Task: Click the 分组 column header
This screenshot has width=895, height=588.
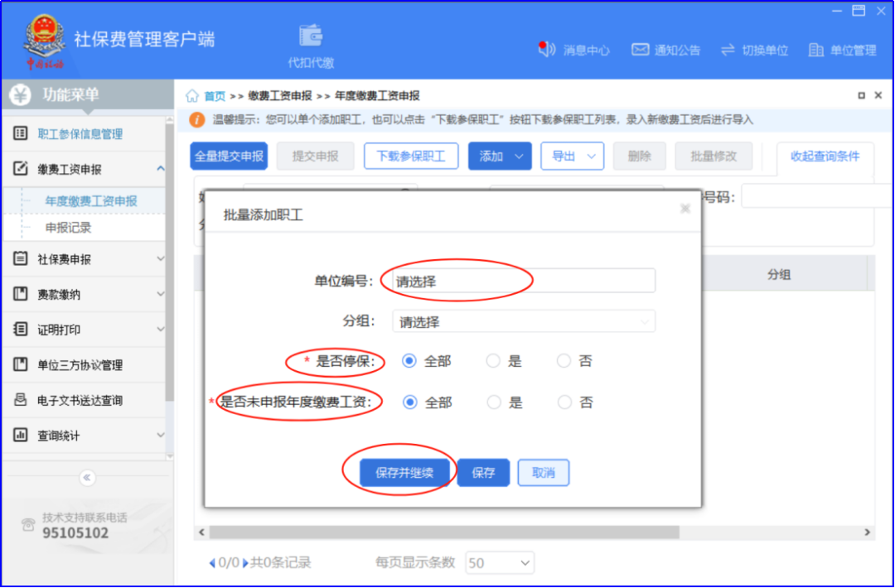Action: click(778, 274)
